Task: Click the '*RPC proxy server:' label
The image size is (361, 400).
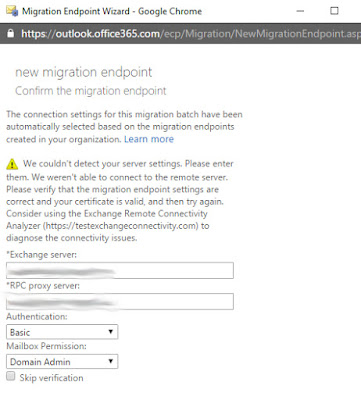Action: coord(43,286)
